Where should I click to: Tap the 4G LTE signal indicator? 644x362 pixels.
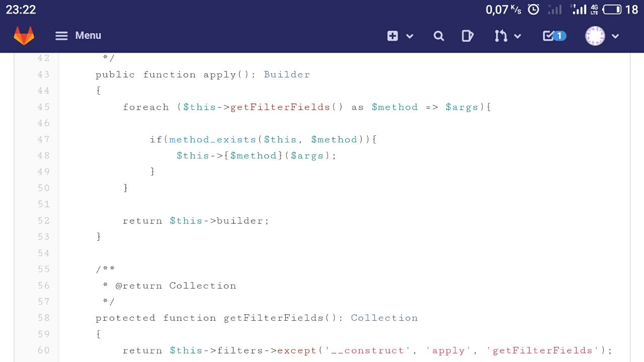click(594, 9)
